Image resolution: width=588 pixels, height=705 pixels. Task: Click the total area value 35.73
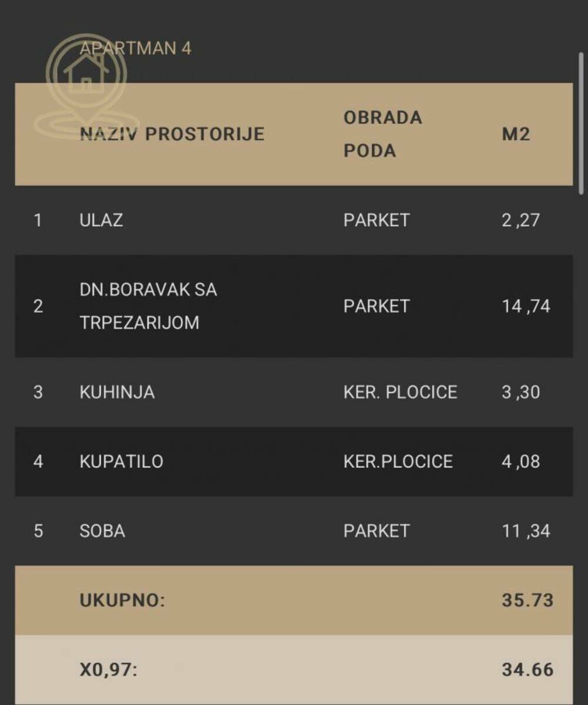527,600
